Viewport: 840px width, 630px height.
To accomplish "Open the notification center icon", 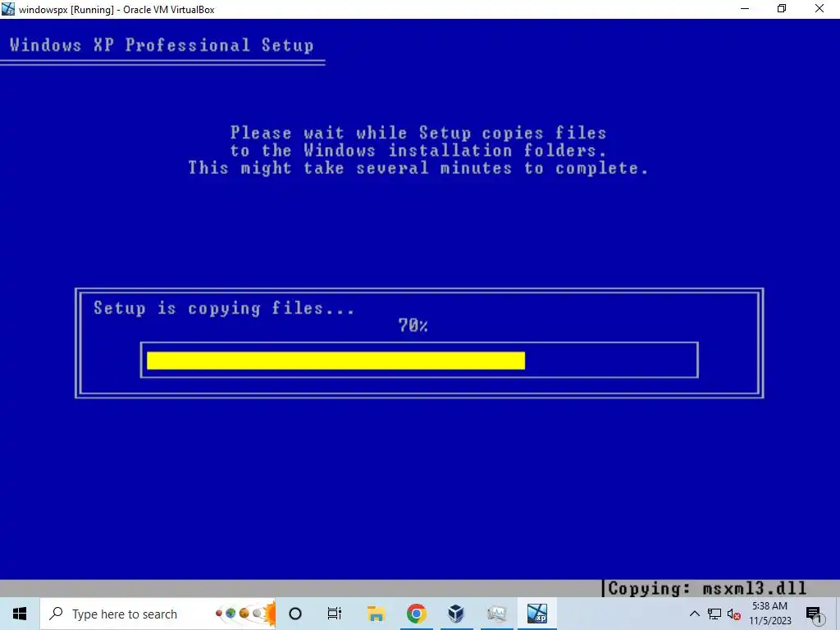I will click(x=814, y=614).
